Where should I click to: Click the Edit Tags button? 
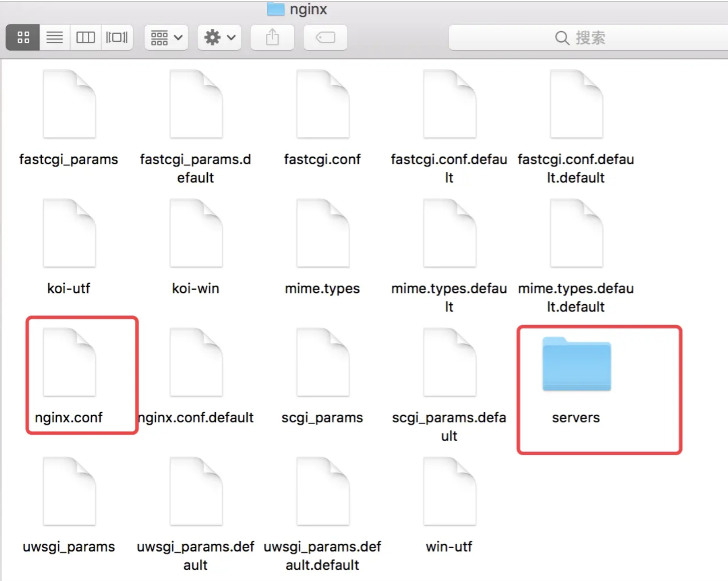(325, 37)
